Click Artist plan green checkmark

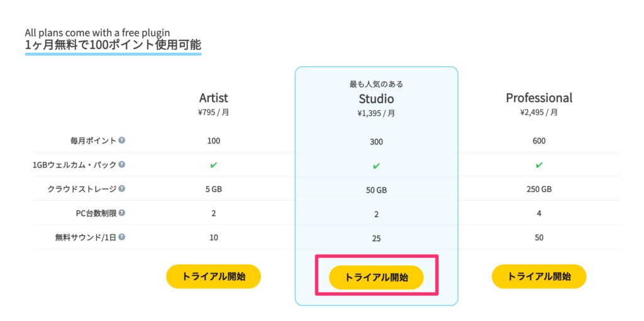[x=213, y=165]
